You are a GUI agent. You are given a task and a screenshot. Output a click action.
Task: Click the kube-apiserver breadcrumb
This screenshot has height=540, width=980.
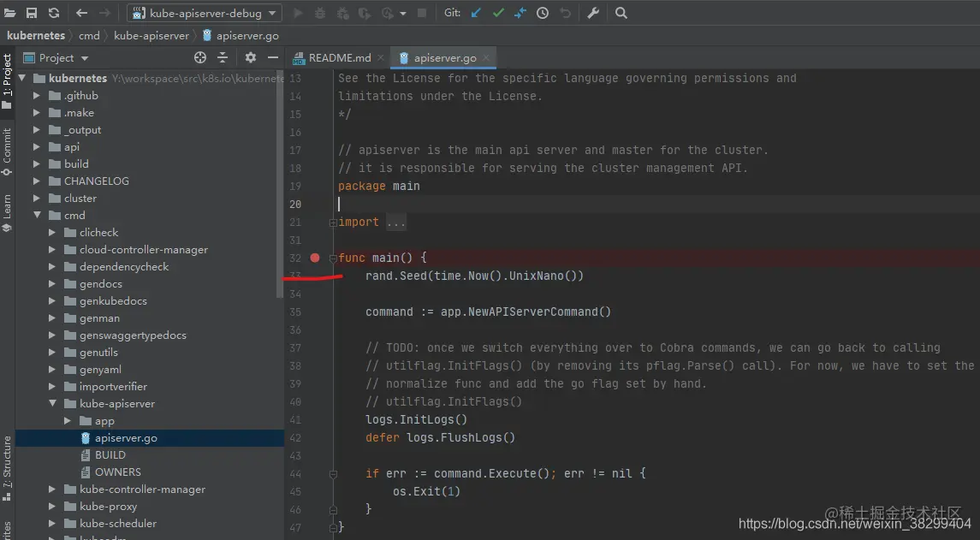[x=151, y=36]
